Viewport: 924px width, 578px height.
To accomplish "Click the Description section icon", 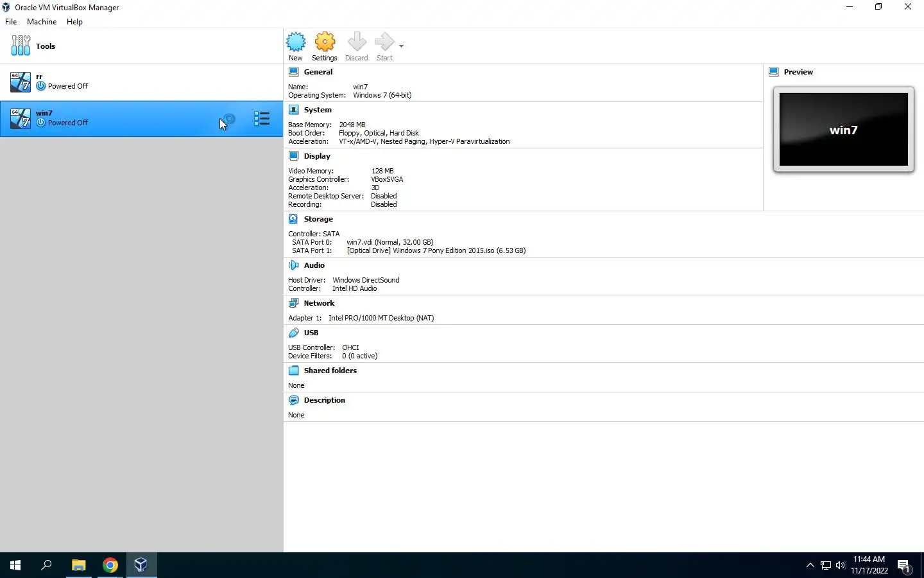I will [x=294, y=400].
